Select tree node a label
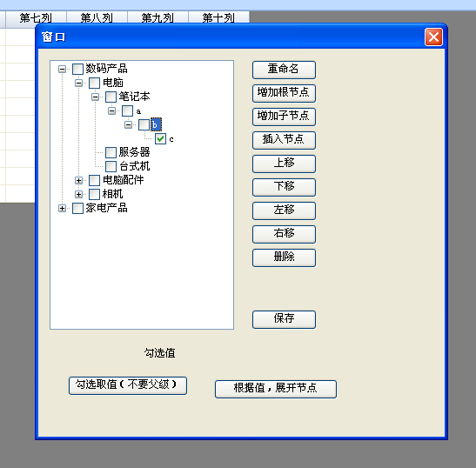476x468 pixels. pyautogui.click(x=138, y=111)
